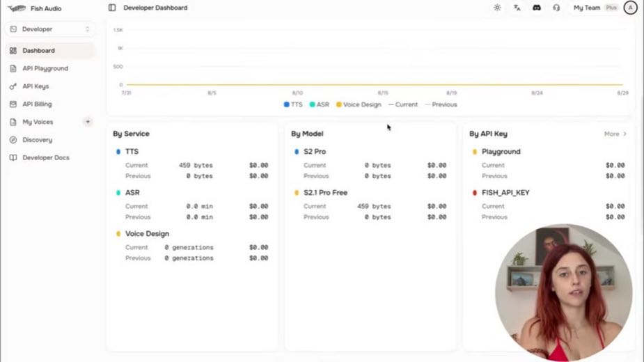This screenshot has width=644, height=362.
Task: Open API Billing in sidebar
Action: [49, 104]
